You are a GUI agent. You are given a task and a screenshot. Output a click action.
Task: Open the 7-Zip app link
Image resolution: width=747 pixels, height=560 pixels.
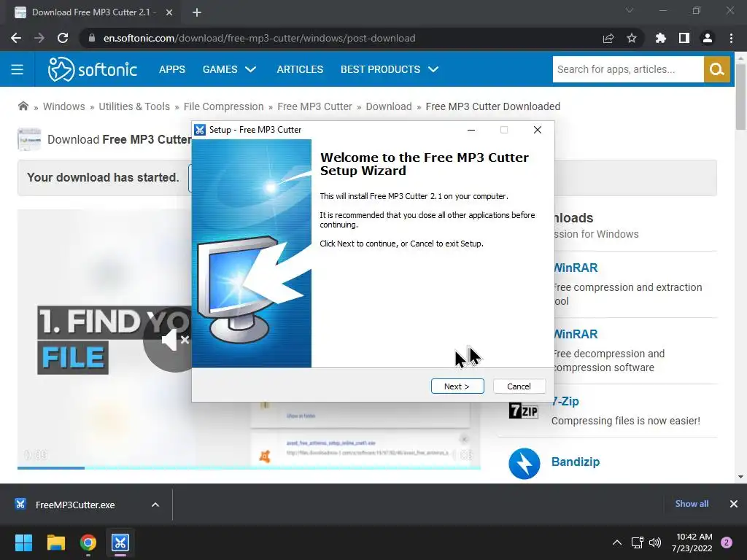566,401
